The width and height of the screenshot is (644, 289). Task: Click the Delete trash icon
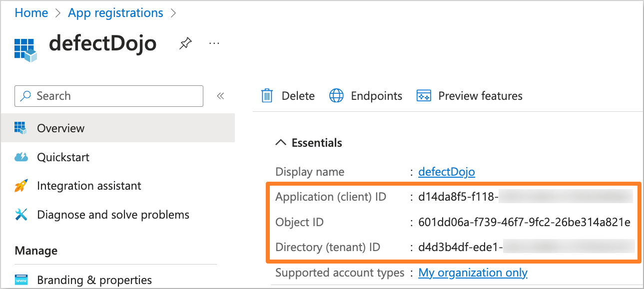pos(267,95)
